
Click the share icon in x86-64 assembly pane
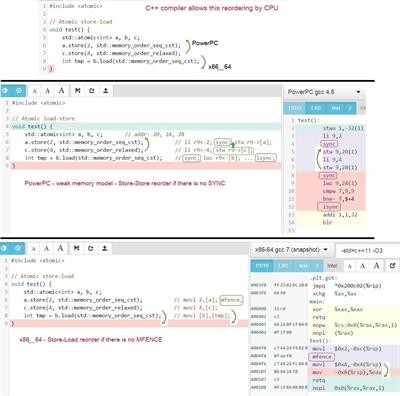point(392,266)
